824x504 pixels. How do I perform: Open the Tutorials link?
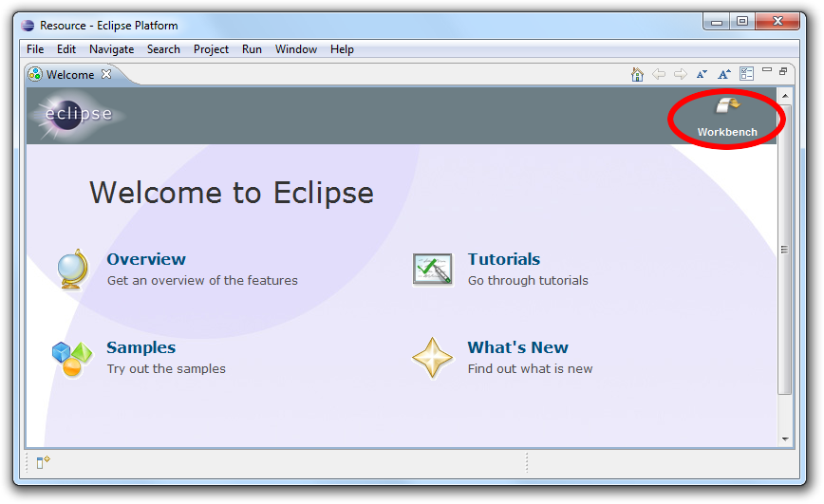pos(504,259)
